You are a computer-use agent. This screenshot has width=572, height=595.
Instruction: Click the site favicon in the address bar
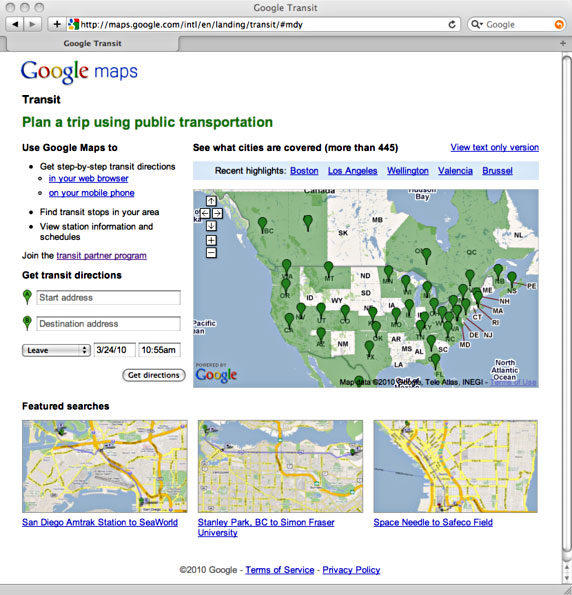pos(73,25)
